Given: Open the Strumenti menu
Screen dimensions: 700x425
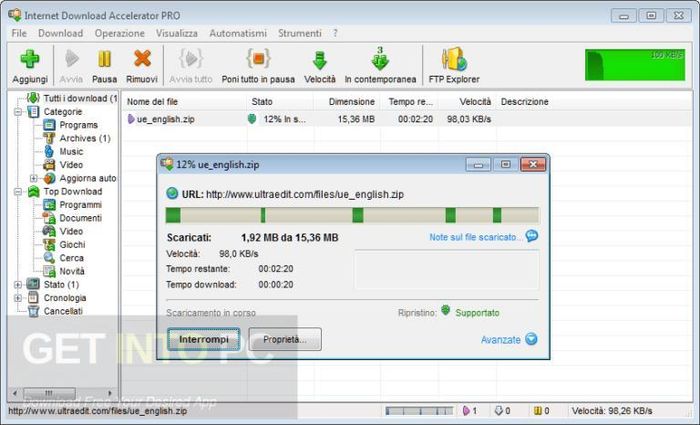Looking at the screenshot, I should [x=300, y=33].
